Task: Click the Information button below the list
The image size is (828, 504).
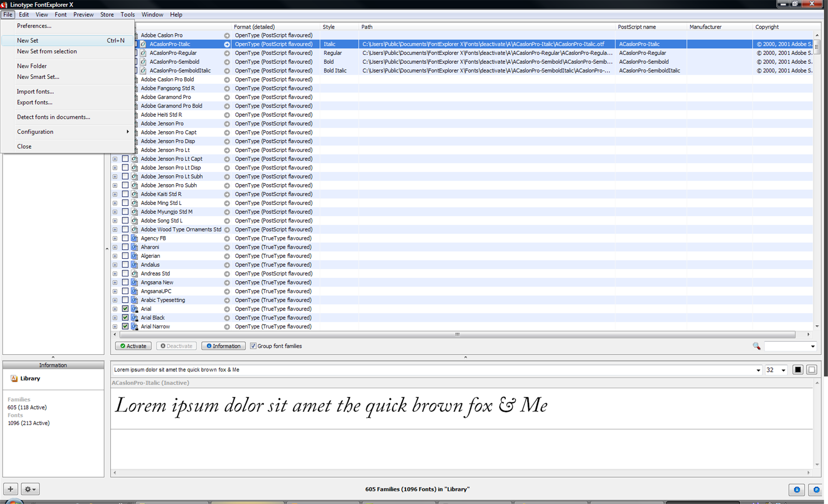Action: (223, 346)
